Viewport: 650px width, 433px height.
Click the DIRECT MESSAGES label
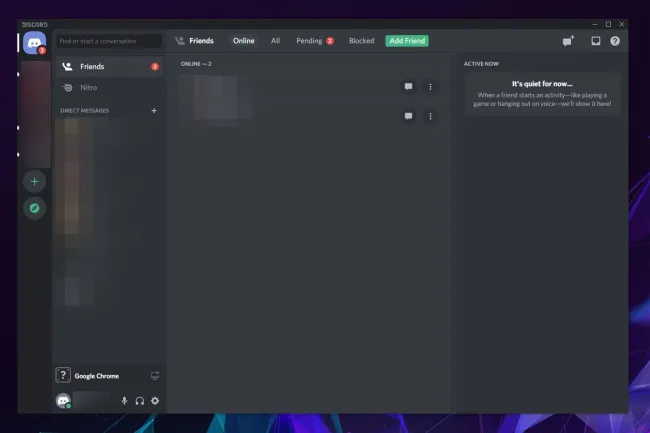(x=85, y=111)
